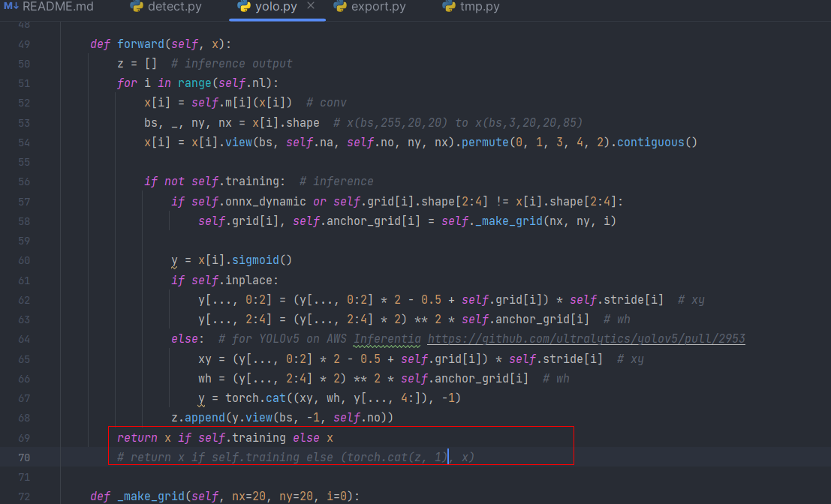The width and height of the screenshot is (831, 504).
Task: Click the 'return' keyword on line 69
Action: (x=137, y=438)
